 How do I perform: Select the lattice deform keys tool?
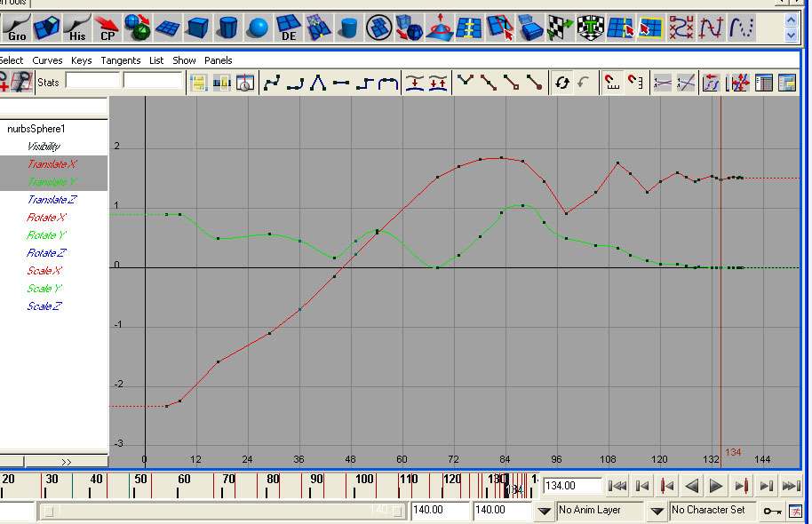click(x=21, y=83)
